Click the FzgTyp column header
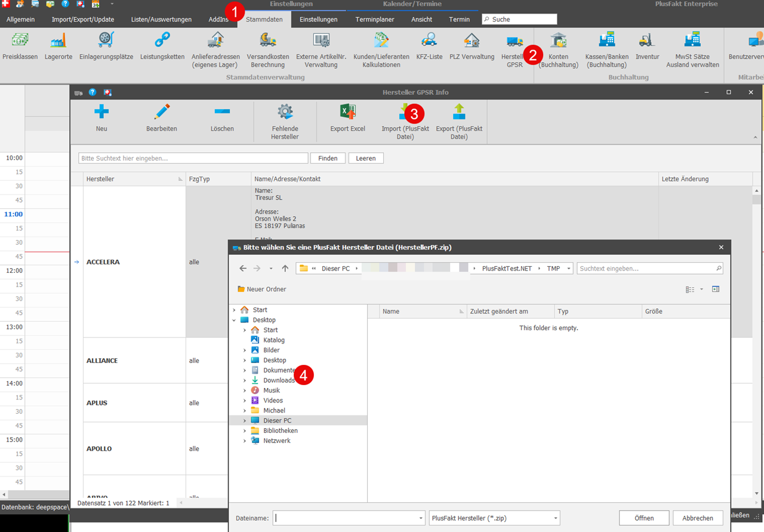 218,179
